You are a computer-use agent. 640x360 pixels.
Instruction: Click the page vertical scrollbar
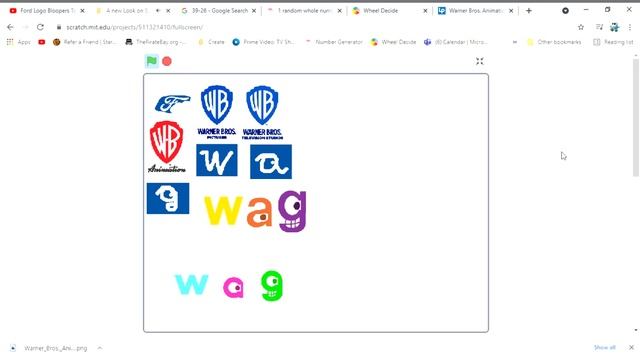coord(636,118)
